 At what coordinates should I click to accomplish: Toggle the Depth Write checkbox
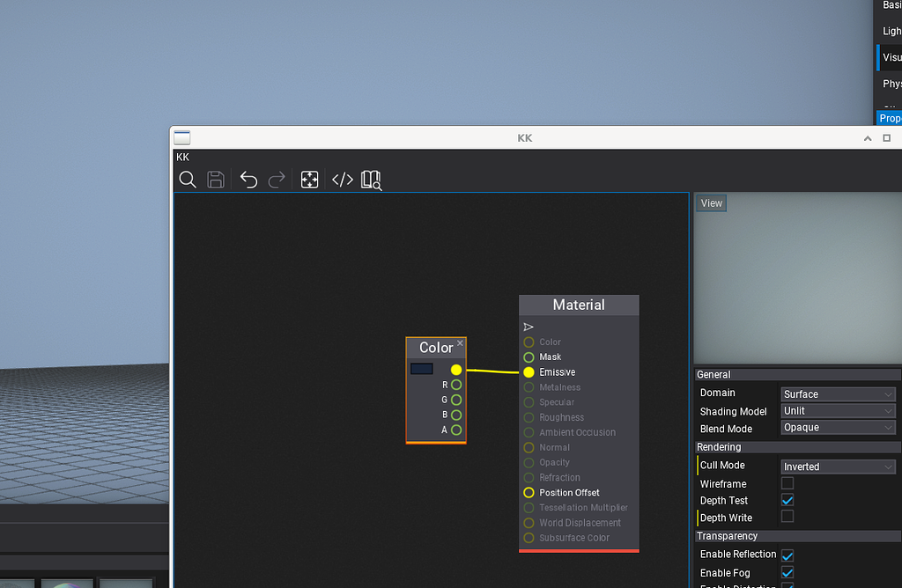pyautogui.click(x=787, y=517)
